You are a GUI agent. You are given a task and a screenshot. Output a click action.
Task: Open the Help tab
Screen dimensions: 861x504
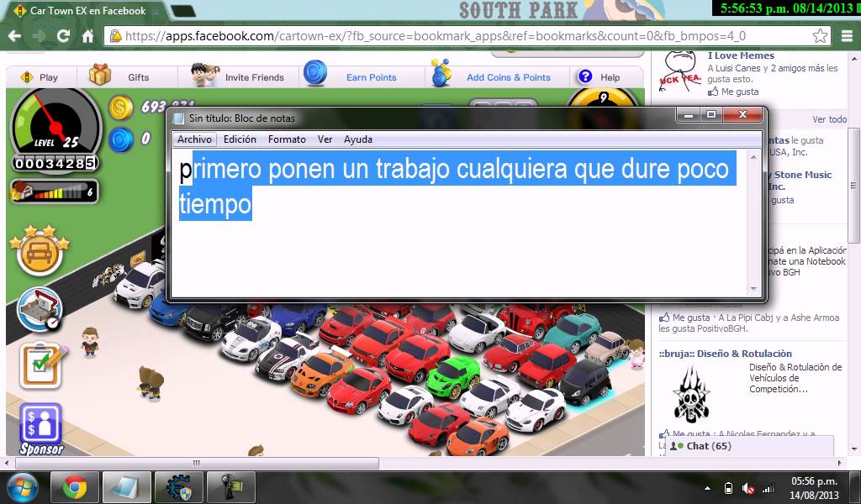(600, 77)
